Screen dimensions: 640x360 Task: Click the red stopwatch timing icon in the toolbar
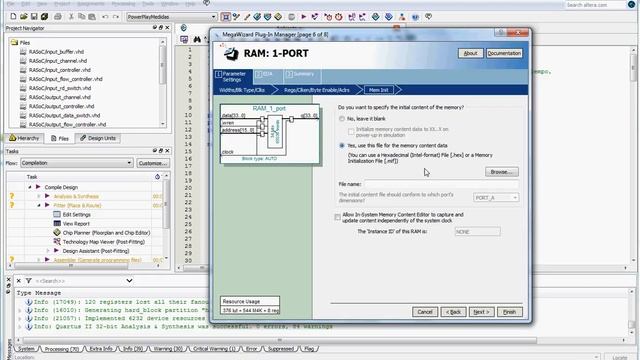[x=339, y=17]
